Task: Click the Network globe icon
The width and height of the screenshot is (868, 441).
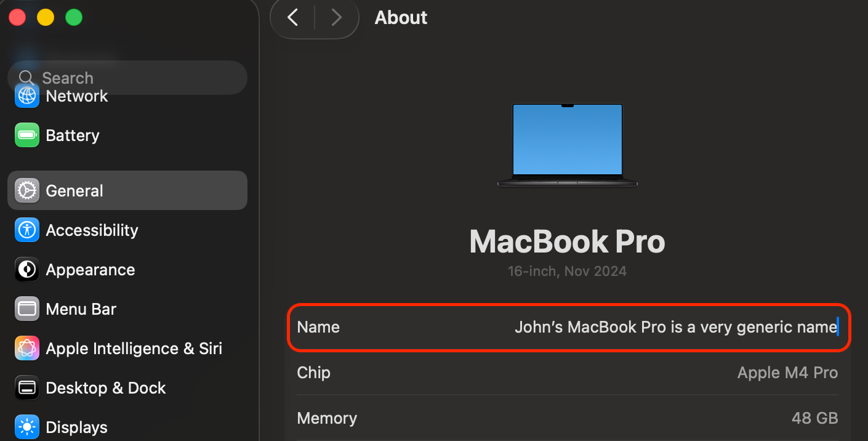Action: pyautogui.click(x=27, y=96)
